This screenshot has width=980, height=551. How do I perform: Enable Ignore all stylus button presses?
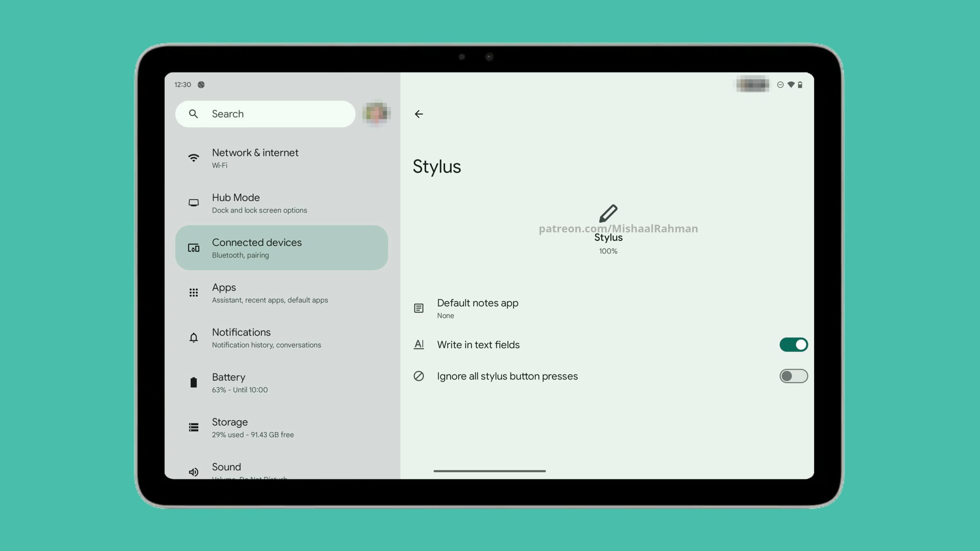794,376
